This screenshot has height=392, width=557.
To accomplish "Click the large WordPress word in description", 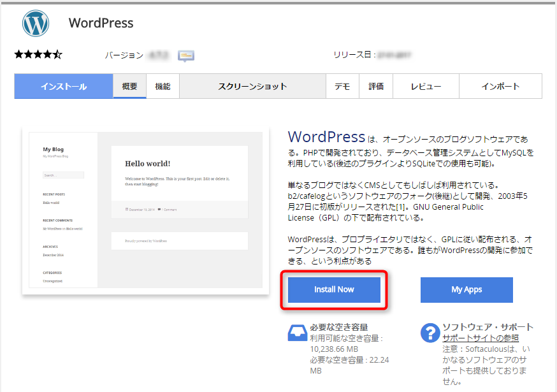I will pyautogui.click(x=326, y=137).
